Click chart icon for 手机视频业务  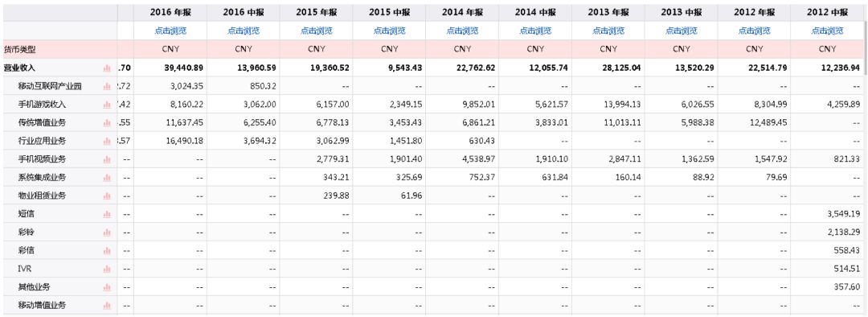click(x=107, y=159)
